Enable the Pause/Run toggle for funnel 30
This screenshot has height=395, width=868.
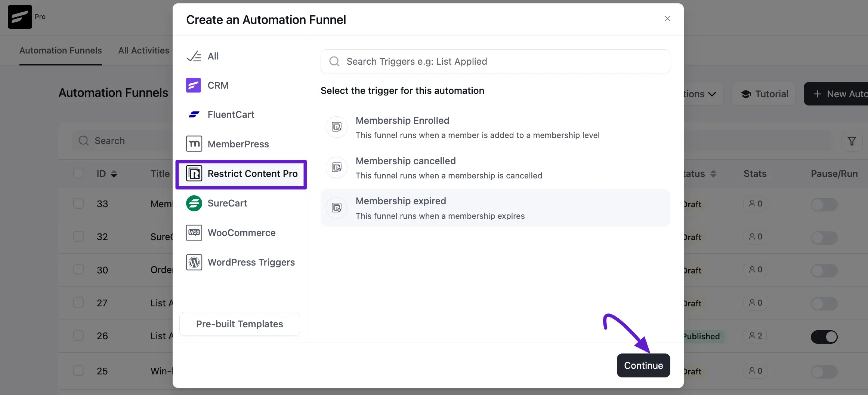click(x=824, y=270)
